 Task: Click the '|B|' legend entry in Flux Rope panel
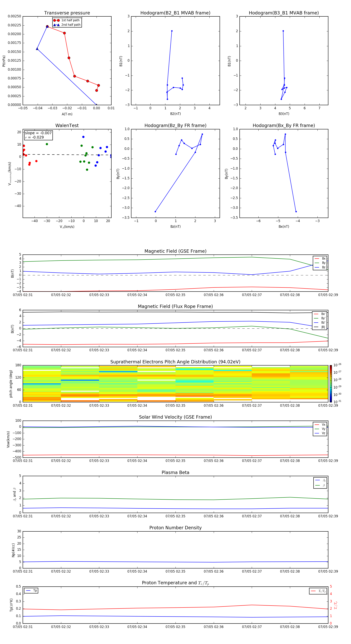click(320, 327)
